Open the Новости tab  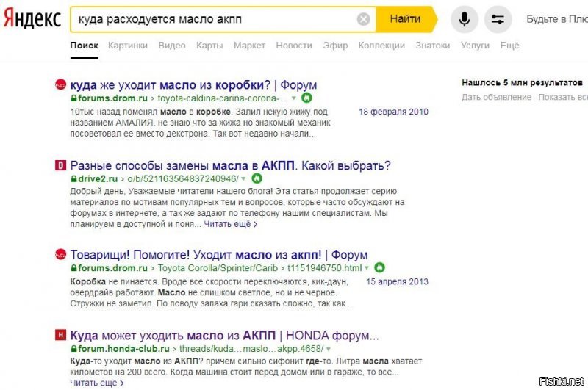[294, 46]
